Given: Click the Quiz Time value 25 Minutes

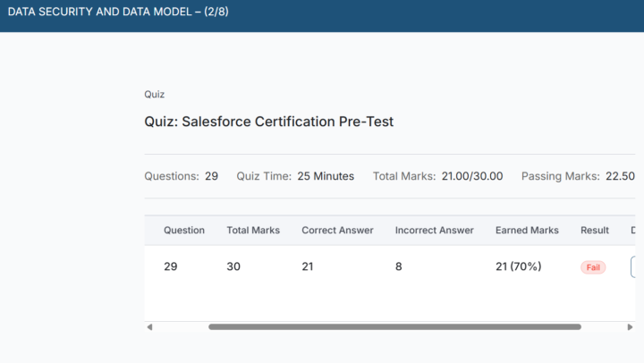Looking at the screenshot, I should coord(326,176).
